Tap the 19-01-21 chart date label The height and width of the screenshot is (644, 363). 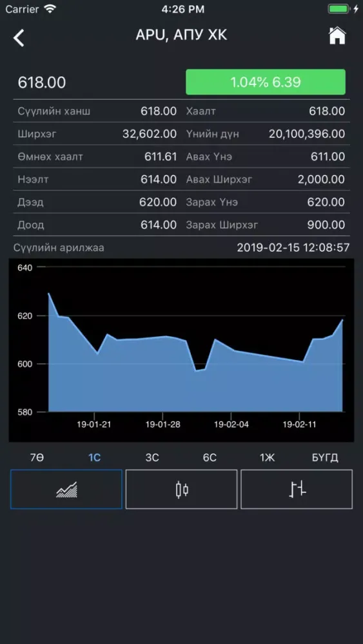[94, 424]
